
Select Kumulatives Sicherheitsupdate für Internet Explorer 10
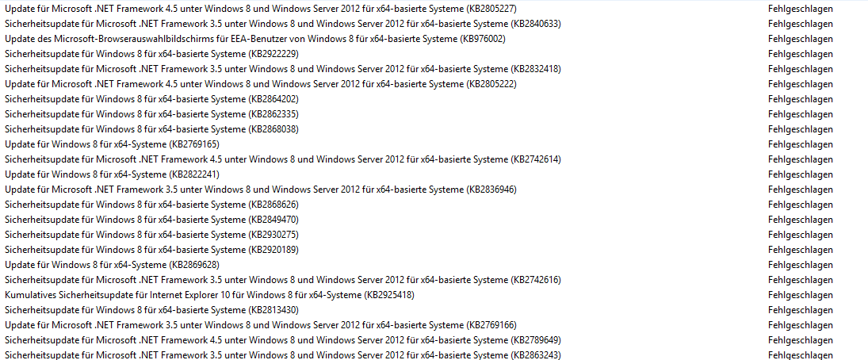[x=210, y=295]
